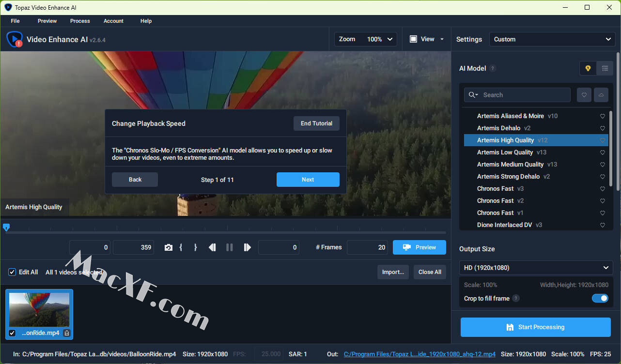Click the cloud download filter icon
621x364 pixels.
[601, 95]
